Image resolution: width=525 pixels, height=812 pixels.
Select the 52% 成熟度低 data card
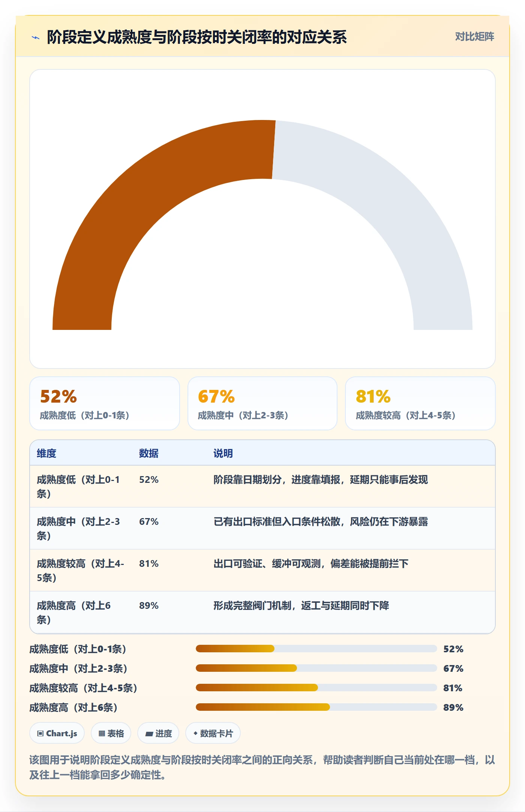pyautogui.click(x=105, y=403)
